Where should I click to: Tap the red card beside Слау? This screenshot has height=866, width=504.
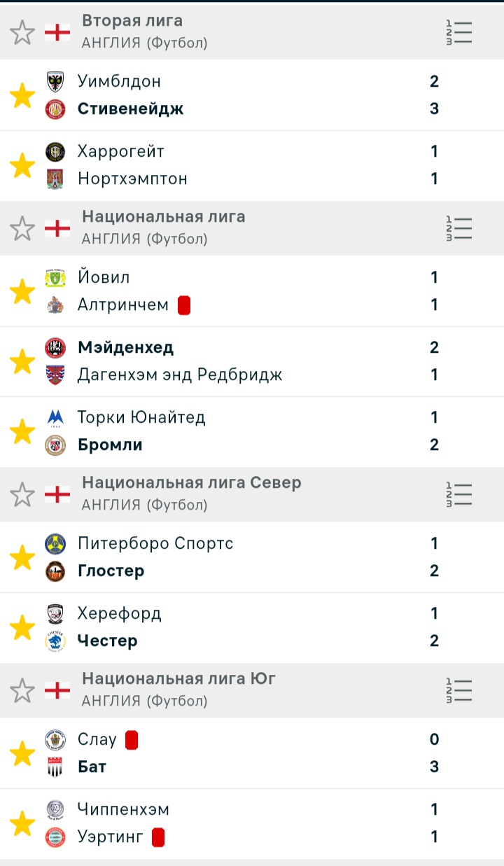pos(132,740)
